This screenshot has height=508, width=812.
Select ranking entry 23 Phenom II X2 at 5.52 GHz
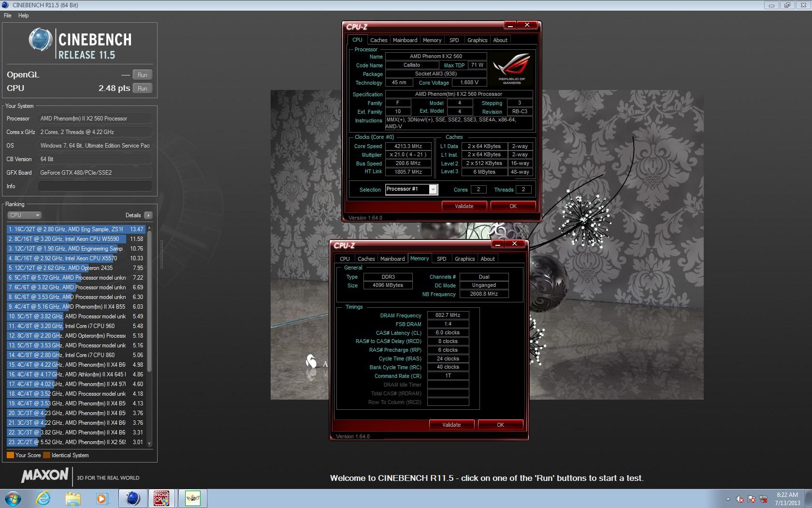[76, 442]
